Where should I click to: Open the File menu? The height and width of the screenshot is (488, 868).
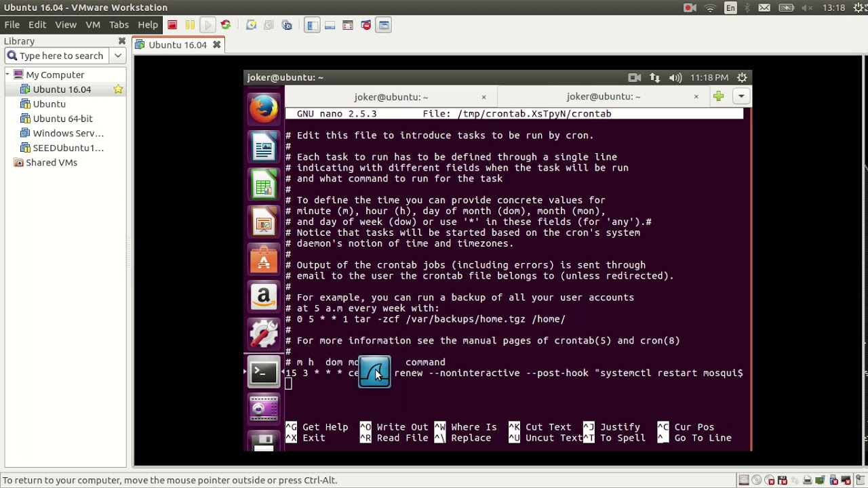[x=12, y=24]
